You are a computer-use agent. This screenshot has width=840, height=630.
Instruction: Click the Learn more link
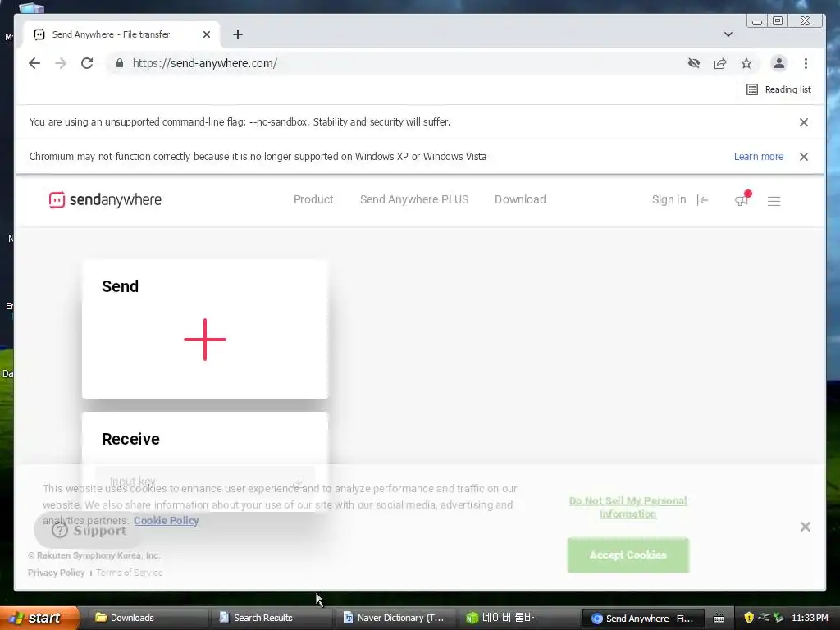[x=759, y=157]
